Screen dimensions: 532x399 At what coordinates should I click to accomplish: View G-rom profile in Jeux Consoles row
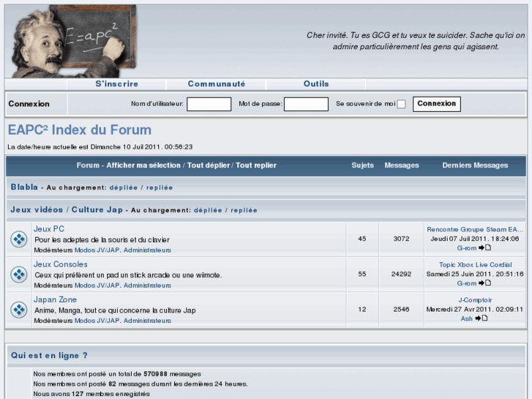(467, 283)
